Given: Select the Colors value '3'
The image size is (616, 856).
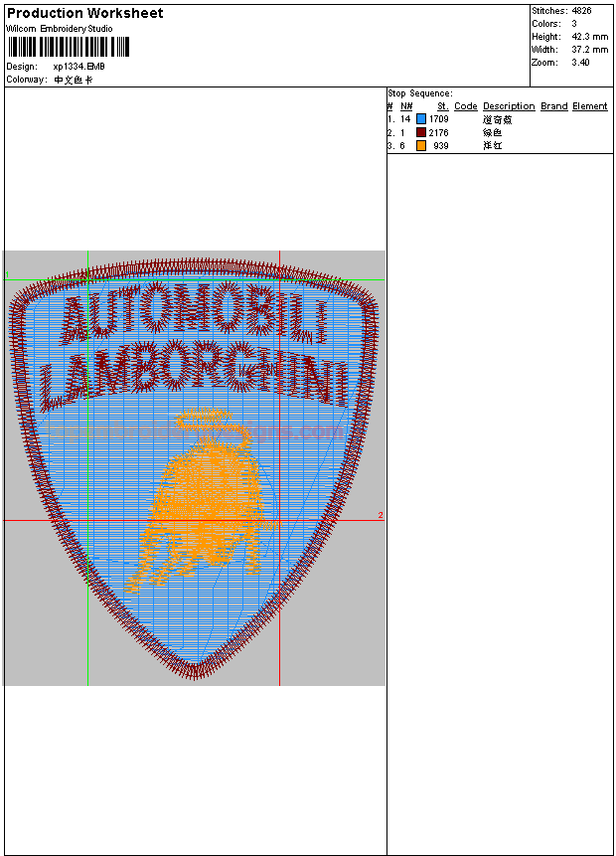Looking at the screenshot, I should coord(574,24).
